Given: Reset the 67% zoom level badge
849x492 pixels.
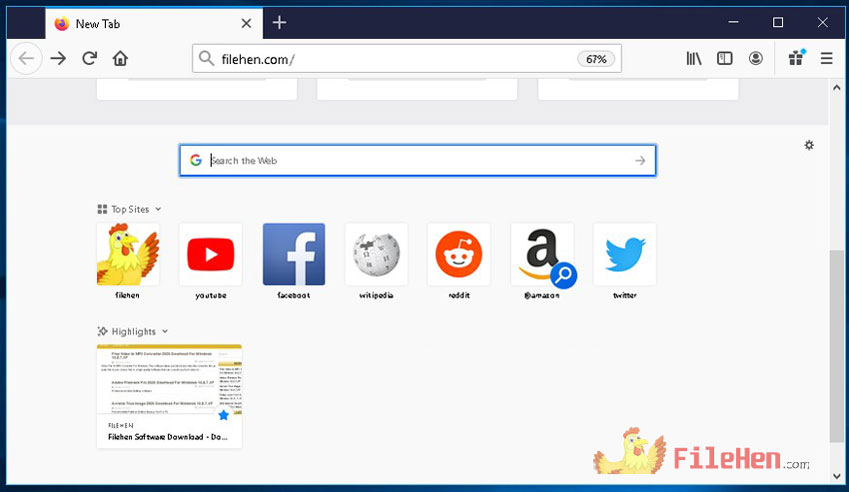Looking at the screenshot, I should click(596, 59).
